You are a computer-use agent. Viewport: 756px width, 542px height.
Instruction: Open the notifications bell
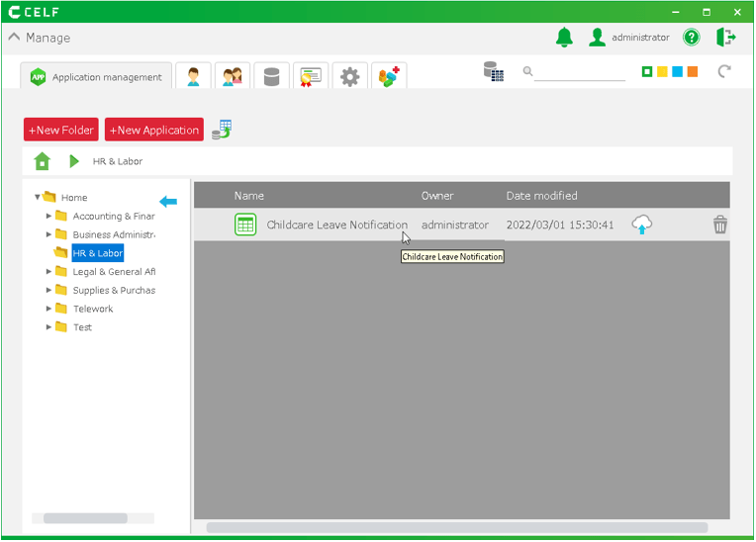(564, 38)
